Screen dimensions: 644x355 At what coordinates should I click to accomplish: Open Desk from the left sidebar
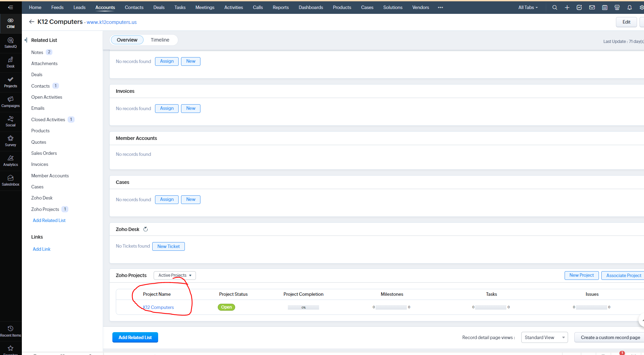click(x=11, y=63)
